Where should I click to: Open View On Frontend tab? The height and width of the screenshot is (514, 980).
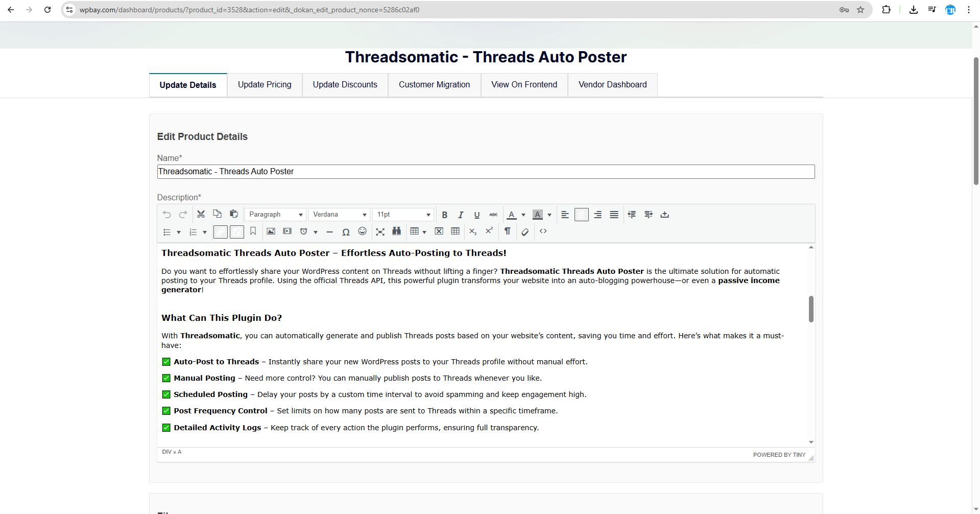pyautogui.click(x=524, y=85)
